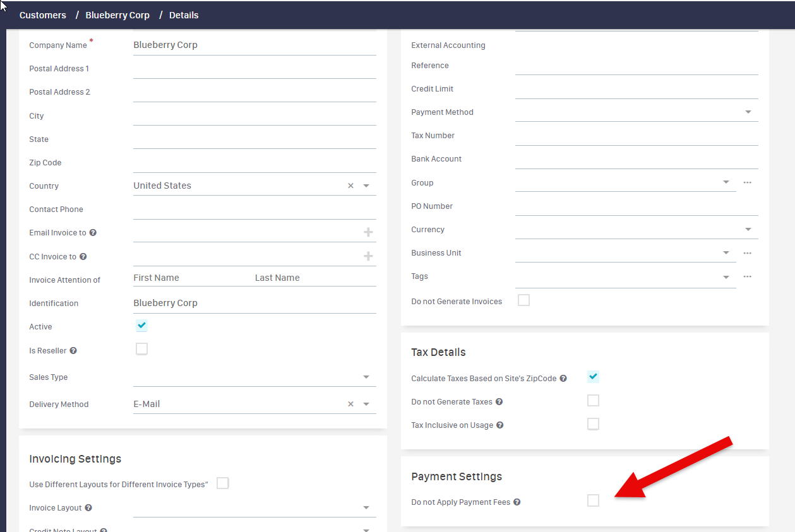
Task: Expand the Business Unit dropdown arrow
Action: tap(726, 253)
